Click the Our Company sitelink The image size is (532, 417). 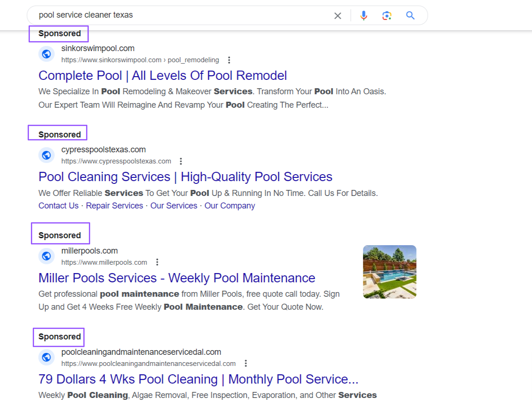coord(229,205)
